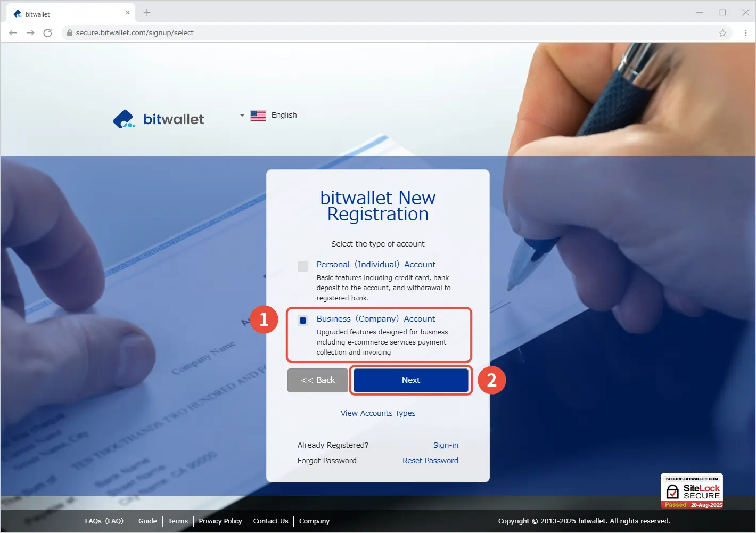756x533 pixels.
Task: Bookmark the page with the star icon
Action: [722, 33]
